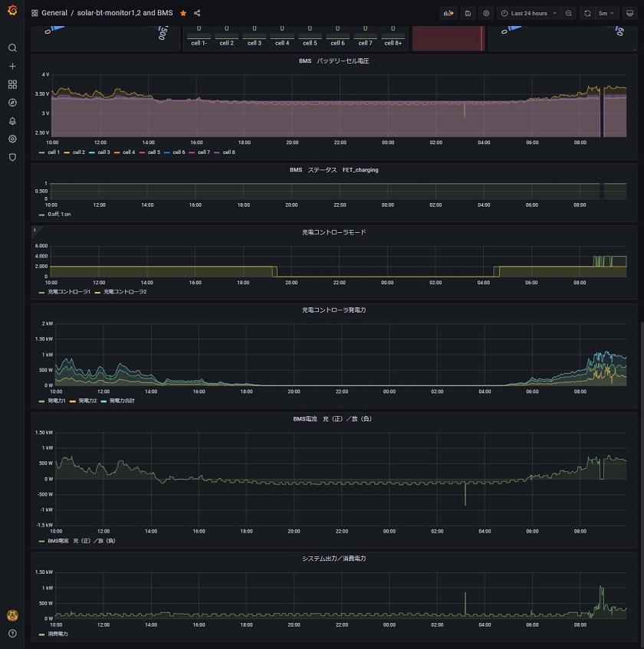This screenshot has height=649, width=644.
Task: Zoom out the time range
Action: tap(569, 13)
